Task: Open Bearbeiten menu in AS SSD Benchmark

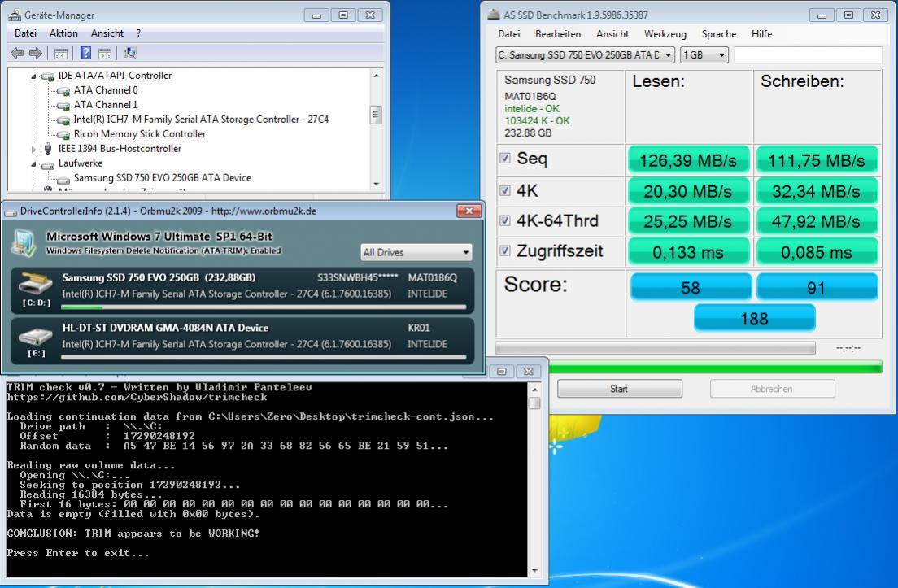Action: (x=558, y=34)
